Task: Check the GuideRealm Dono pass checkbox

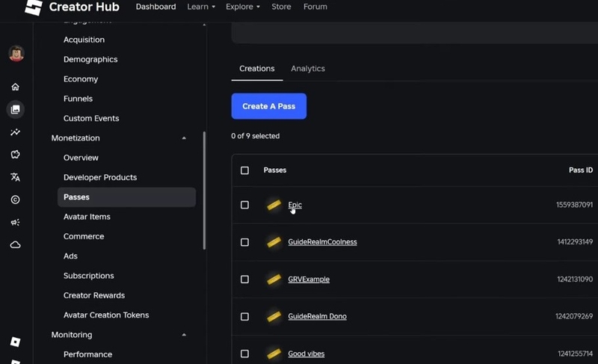Action: coord(245,317)
